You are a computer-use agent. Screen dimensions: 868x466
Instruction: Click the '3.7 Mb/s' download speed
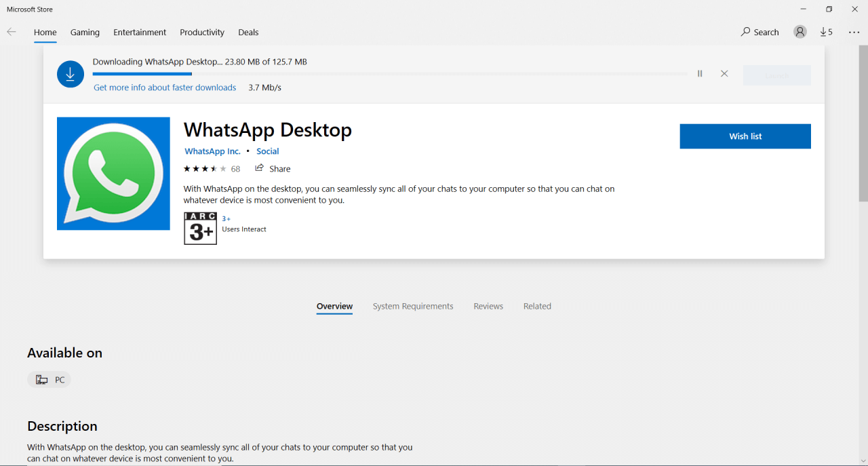[x=264, y=88]
